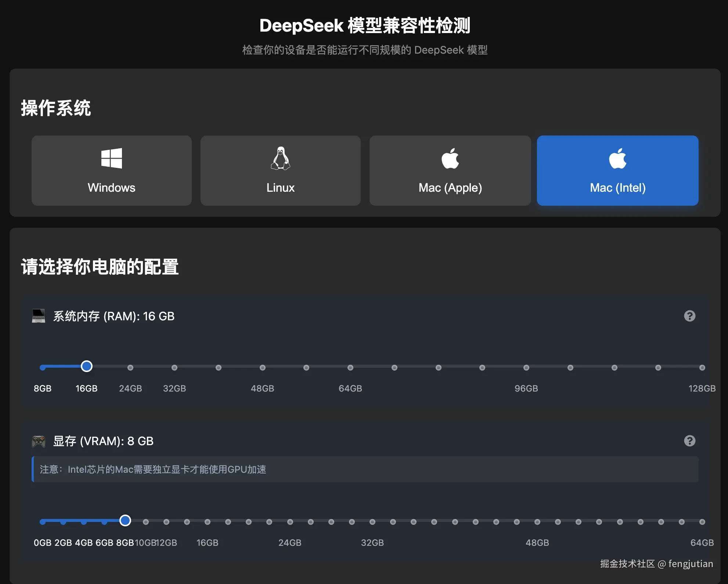This screenshot has height=584, width=728.
Task: Click the RAM slider handle at 16GB
Action: click(x=87, y=366)
